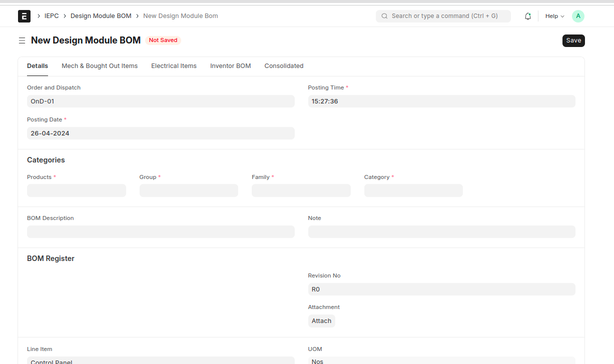Open the Family field dropdown
Viewport: 614px width, 364px height.
[301, 190]
